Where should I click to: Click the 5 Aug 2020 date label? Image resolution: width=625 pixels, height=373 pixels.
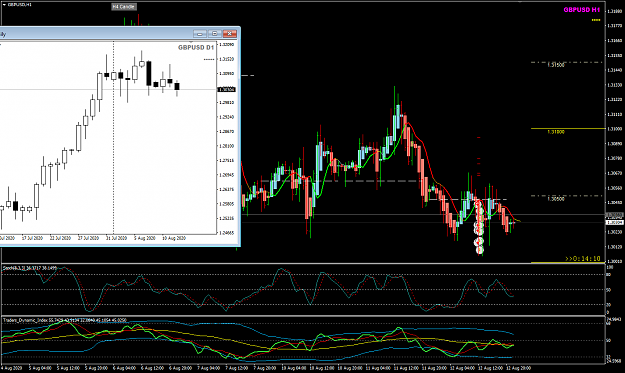click(x=145, y=238)
